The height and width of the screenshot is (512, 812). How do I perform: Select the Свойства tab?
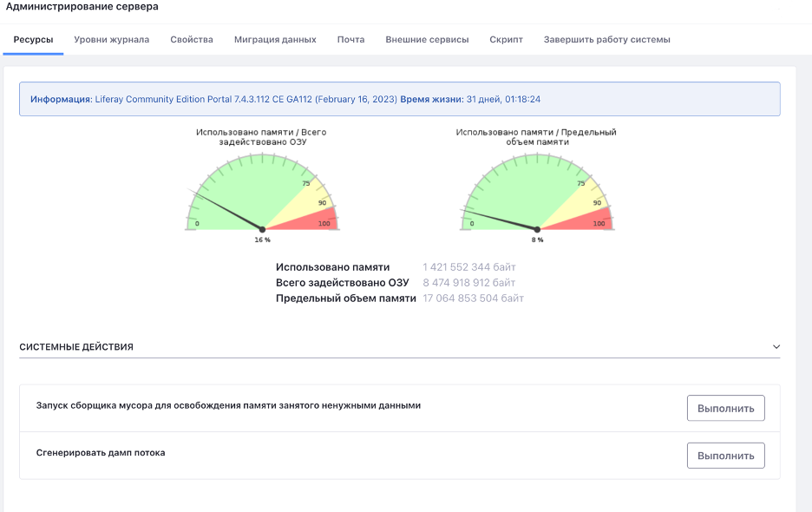192,40
